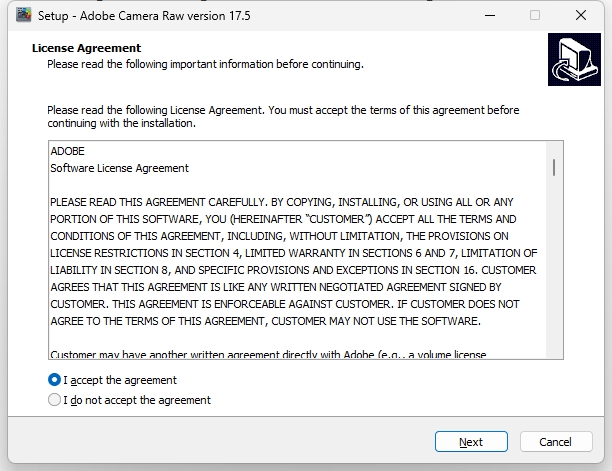Close the Adobe Camera Raw setup window
The image size is (612, 471).
tap(581, 15)
